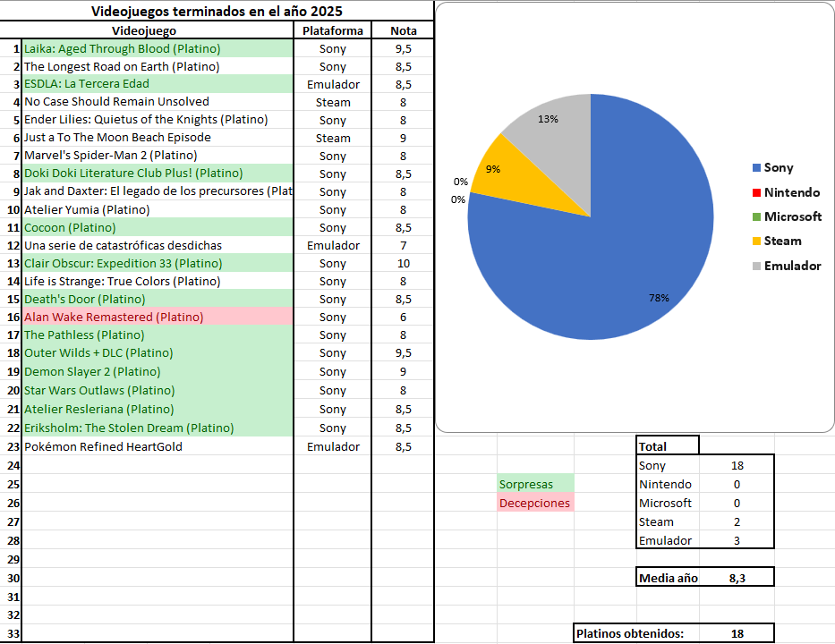Click the 'Plataforma' column header
Screen dimensions: 835x644
[332, 30]
